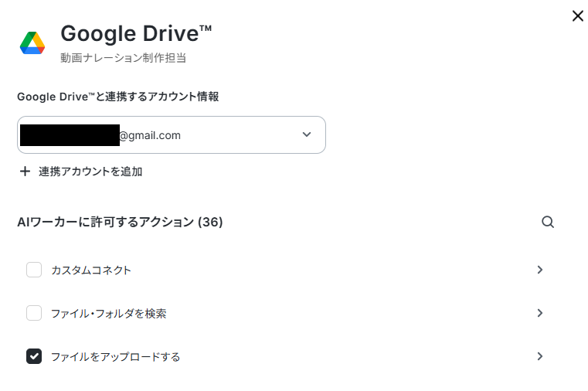Viewport: 588px width, 391px height.
Task: Check the ファイル・フォルダを検索 checkbox
Action: [34, 313]
